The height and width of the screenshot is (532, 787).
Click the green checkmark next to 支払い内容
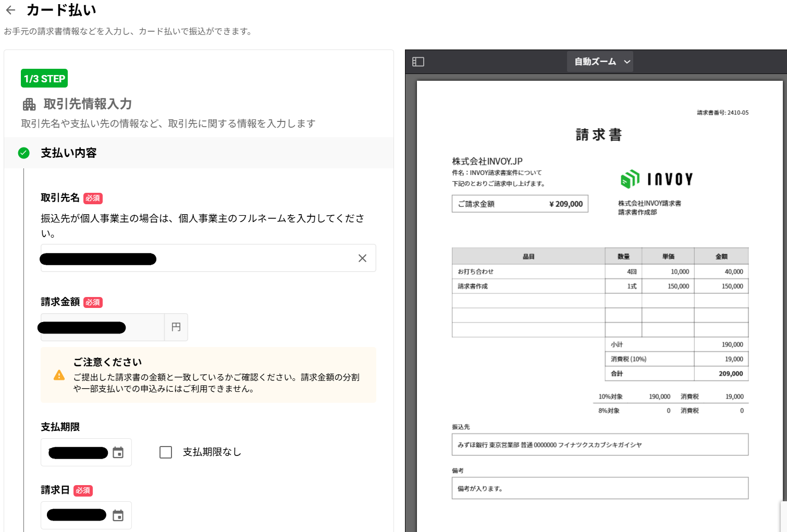pos(23,153)
